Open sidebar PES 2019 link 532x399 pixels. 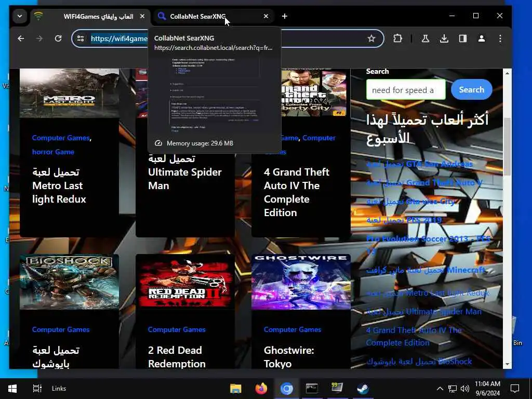point(404,220)
